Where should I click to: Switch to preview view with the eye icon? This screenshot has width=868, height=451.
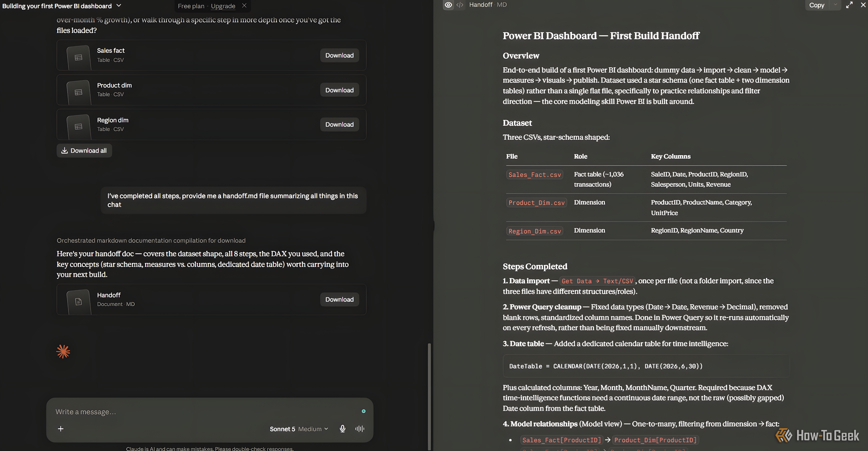click(x=448, y=5)
